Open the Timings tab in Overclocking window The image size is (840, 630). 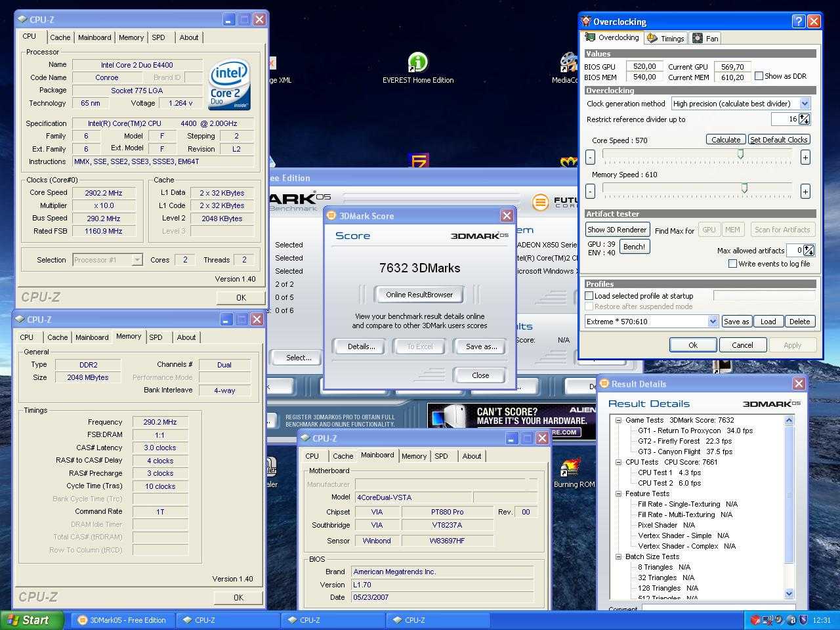665,38
